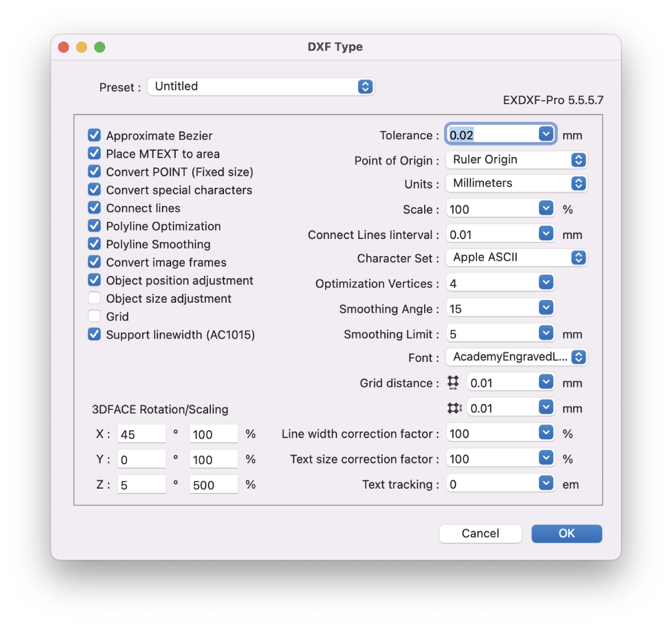The height and width of the screenshot is (627, 672).
Task: Click the Scale value field
Action: tap(492, 209)
